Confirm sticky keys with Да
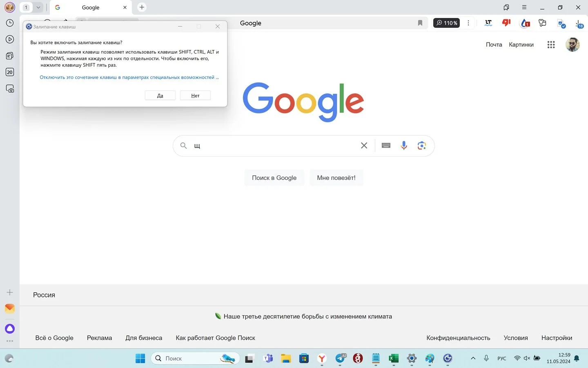Screen dimensions: 588x368 coord(160,95)
